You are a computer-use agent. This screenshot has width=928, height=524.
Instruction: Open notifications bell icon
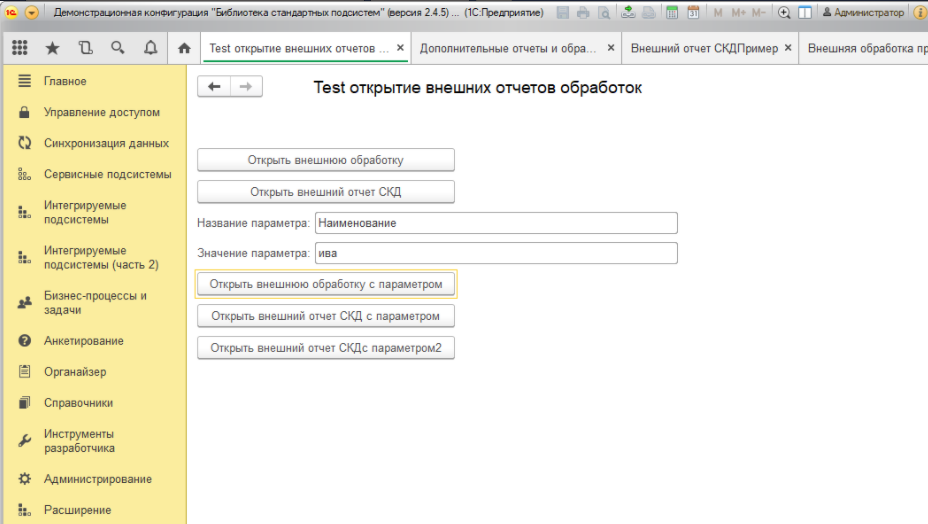pyautogui.click(x=151, y=48)
